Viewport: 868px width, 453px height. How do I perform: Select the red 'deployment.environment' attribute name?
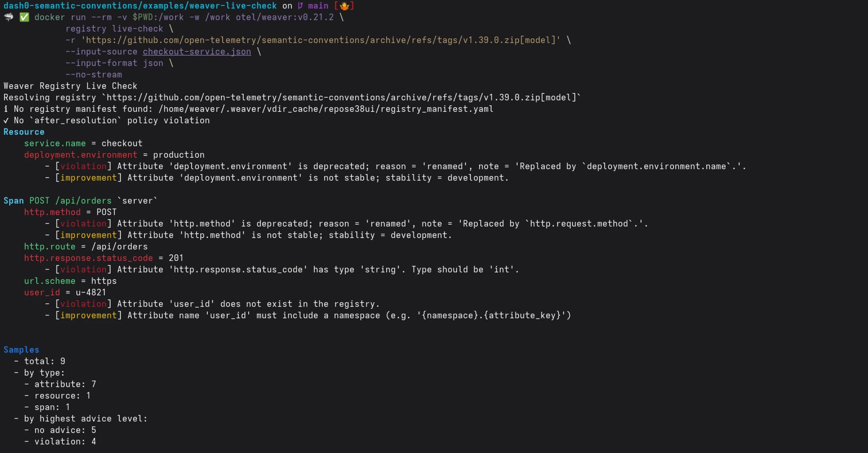pos(81,155)
